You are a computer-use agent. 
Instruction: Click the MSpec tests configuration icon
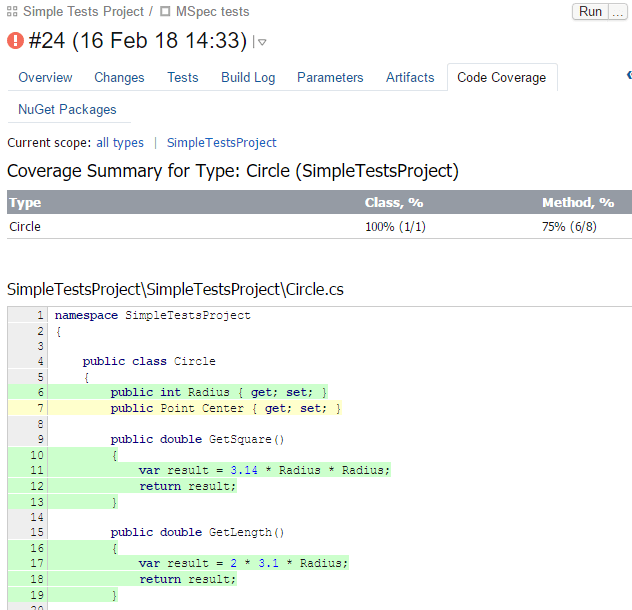coord(166,12)
